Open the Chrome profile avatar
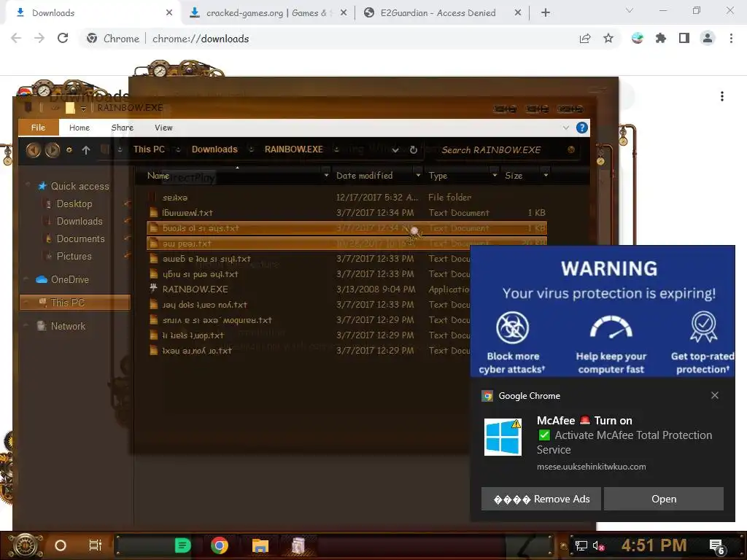This screenshot has height=560, width=747. tap(708, 38)
